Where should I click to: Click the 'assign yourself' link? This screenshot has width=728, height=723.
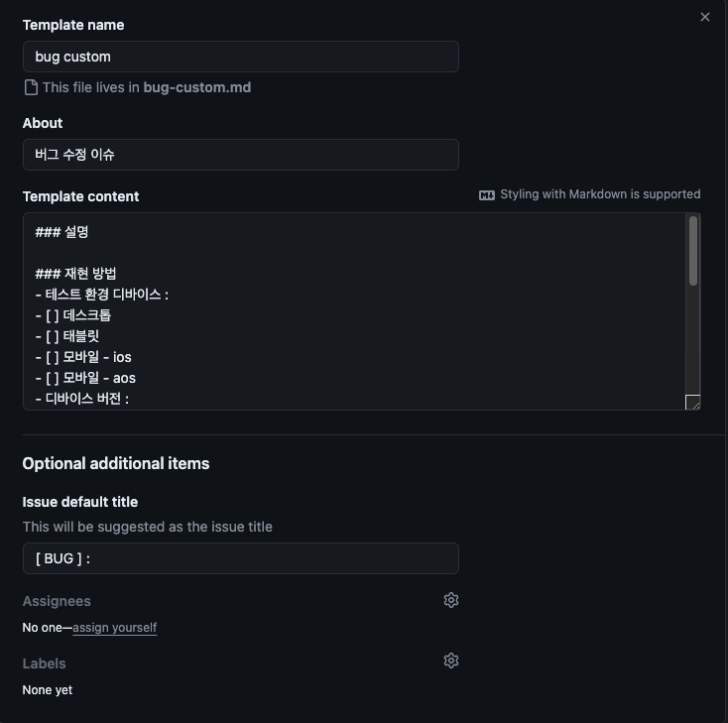(115, 628)
